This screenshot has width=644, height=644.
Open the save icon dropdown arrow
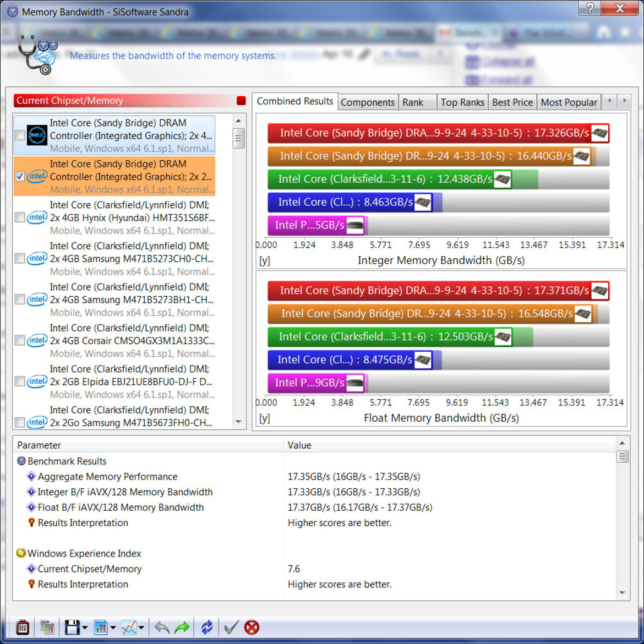point(85,628)
